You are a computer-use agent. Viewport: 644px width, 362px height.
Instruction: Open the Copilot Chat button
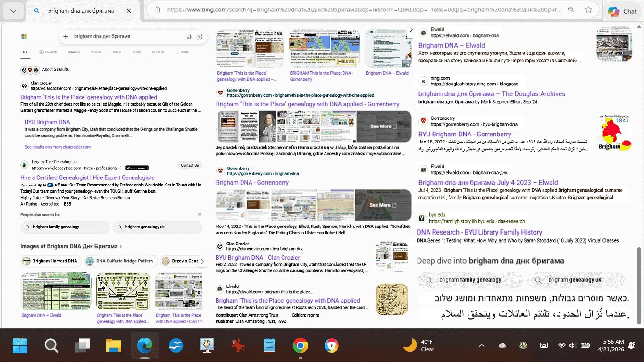622,11
